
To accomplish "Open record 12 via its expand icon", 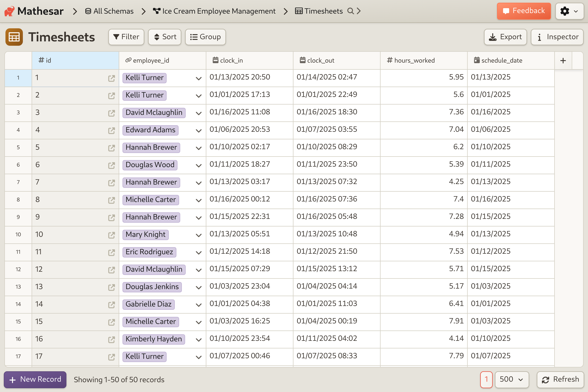I will coord(111,270).
